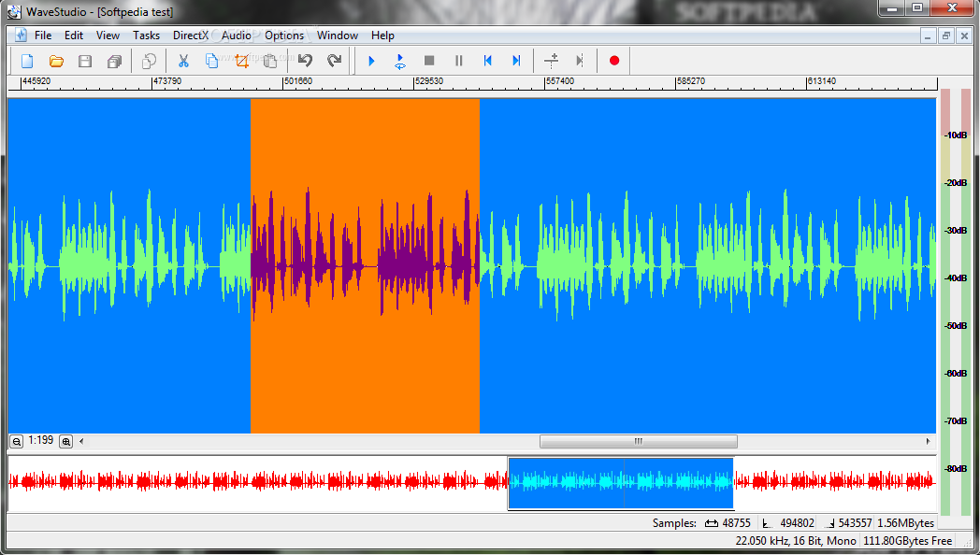This screenshot has height=555, width=980.
Task: Open the Audio menu
Action: coord(237,36)
